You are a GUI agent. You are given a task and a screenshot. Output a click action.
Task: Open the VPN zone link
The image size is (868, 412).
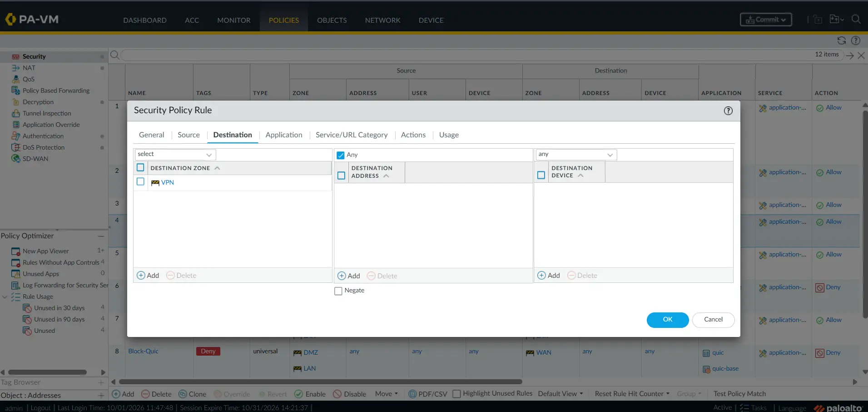click(x=168, y=182)
